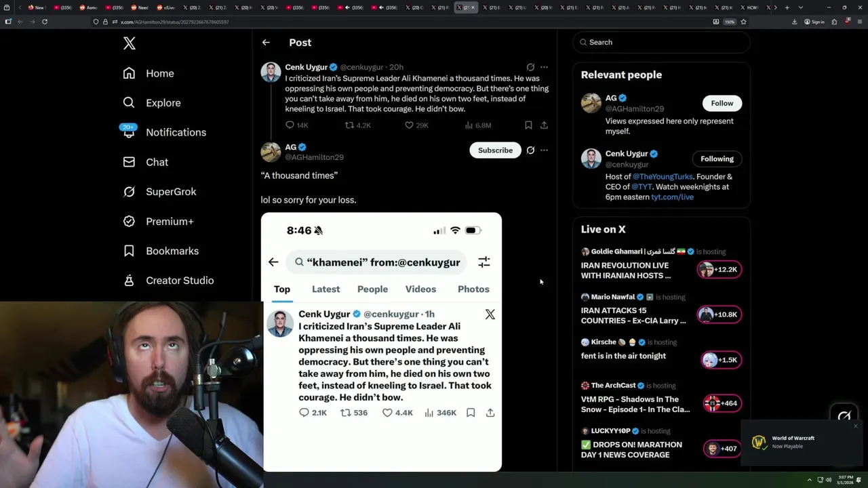Click the X logo in sidebar
868x488 pixels.
130,43
